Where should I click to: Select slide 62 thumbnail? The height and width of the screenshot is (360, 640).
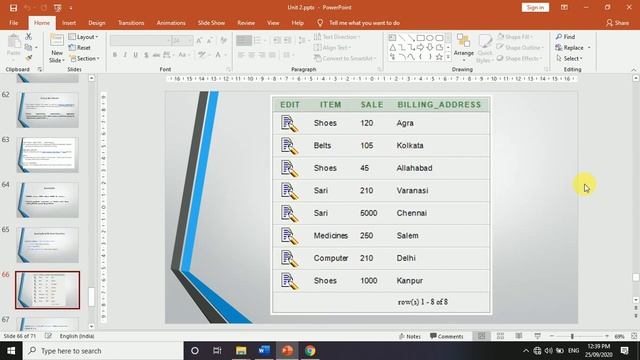click(48, 110)
